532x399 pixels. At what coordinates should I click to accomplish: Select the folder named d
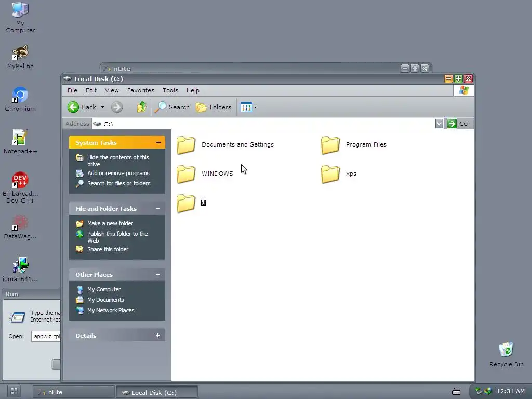[191, 203]
